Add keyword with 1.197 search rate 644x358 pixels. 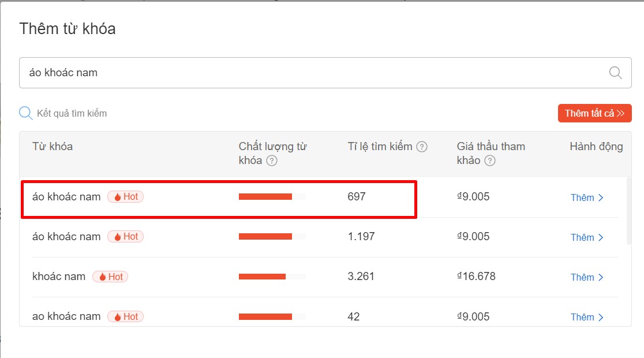[x=587, y=237]
